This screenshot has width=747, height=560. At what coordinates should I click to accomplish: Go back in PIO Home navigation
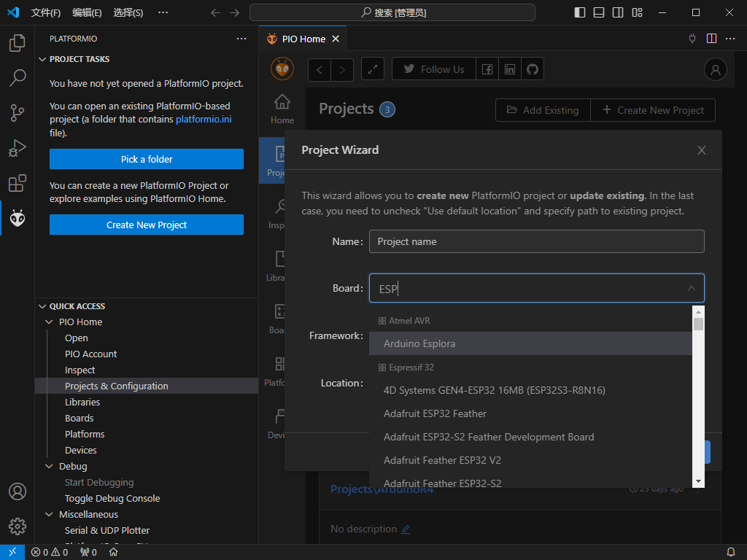320,70
